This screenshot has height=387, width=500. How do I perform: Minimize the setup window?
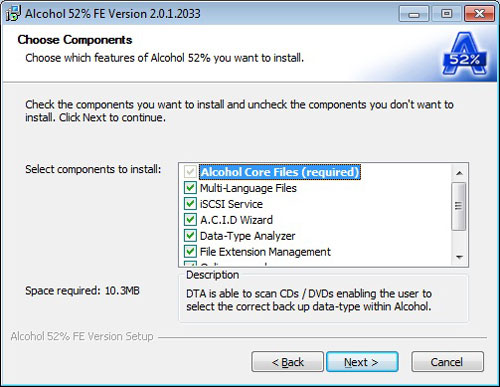click(414, 14)
